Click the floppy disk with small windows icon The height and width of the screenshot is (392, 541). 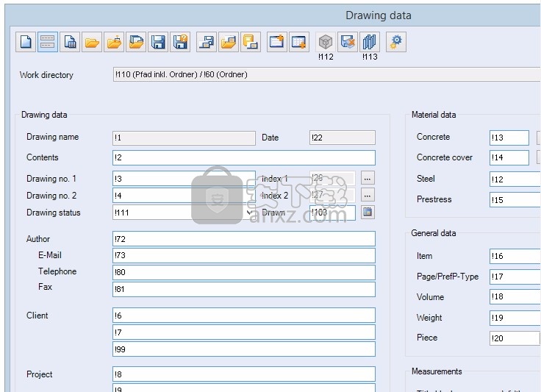point(207,42)
